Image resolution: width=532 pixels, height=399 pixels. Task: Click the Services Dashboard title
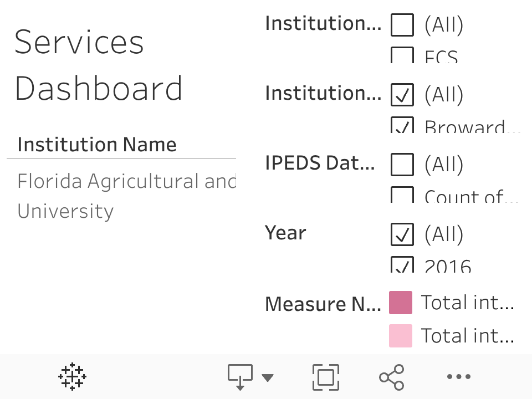point(98,65)
